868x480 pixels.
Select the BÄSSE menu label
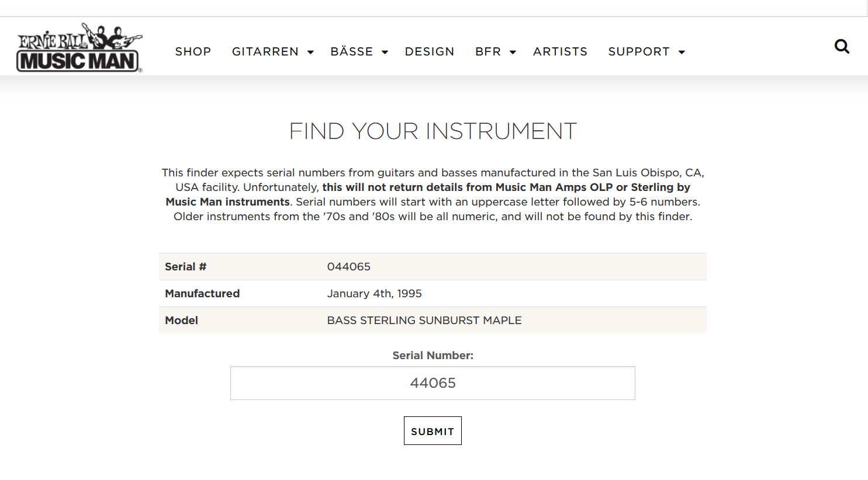[x=351, y=51]
